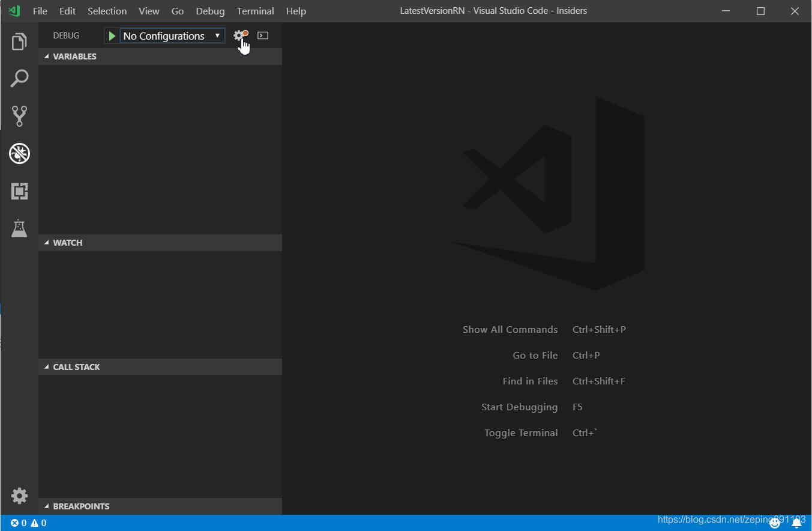The width and height of the screenshot is (812, 531).
Task: Select the Debug view icon
Action: pos(19,154)
